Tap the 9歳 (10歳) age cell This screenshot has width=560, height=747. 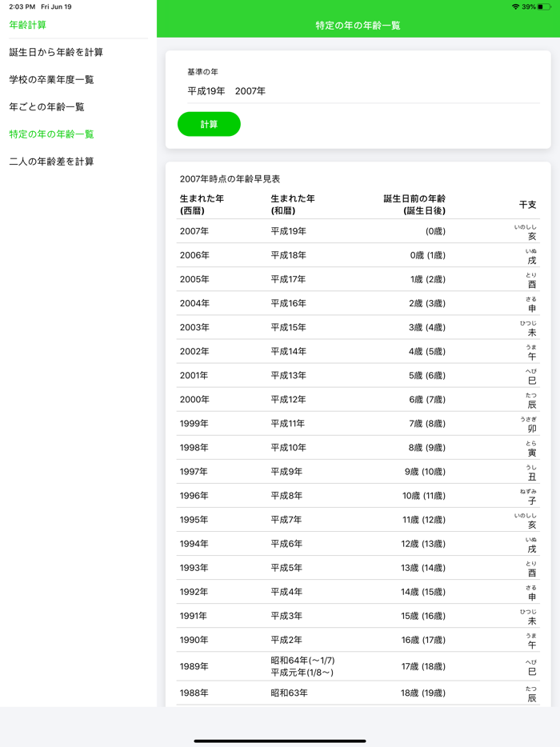425,472
